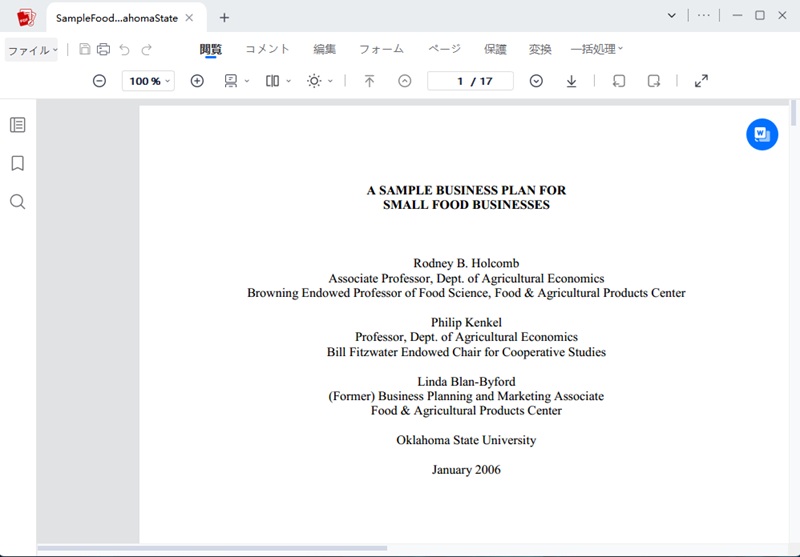
Task: Enter fullscreen view mode
Action: [702, 81]
